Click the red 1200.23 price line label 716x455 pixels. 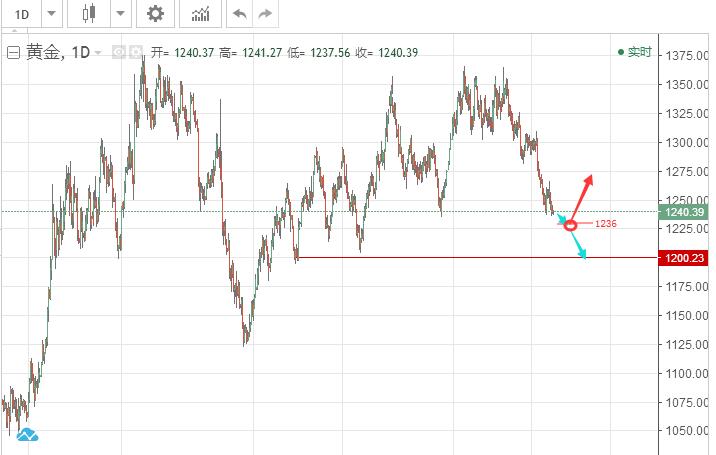(684, 258)
